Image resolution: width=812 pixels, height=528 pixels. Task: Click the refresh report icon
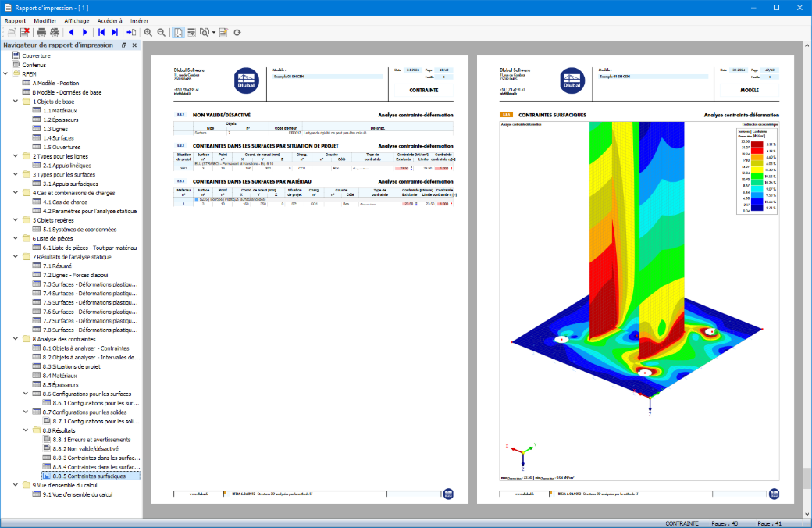click(237, 33)
